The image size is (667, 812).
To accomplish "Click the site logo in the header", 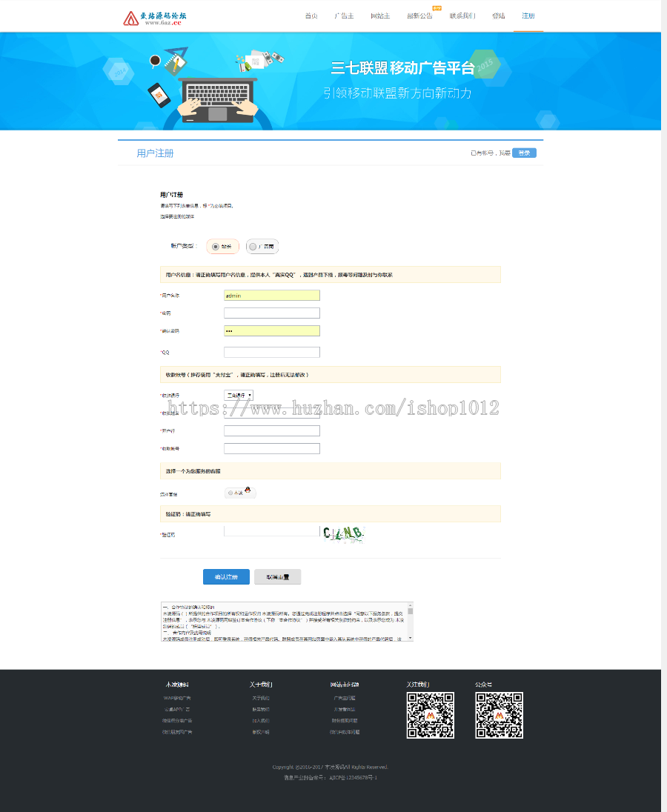I will click(x=154, y=18).
